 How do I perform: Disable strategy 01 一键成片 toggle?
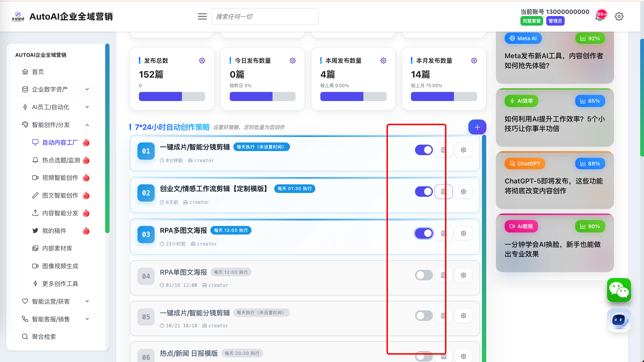point(424,150)
